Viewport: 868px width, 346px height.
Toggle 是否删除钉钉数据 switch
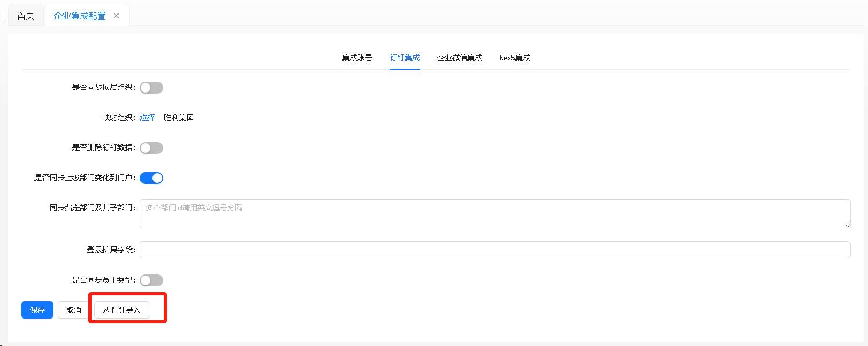click(x=151, y=148)
